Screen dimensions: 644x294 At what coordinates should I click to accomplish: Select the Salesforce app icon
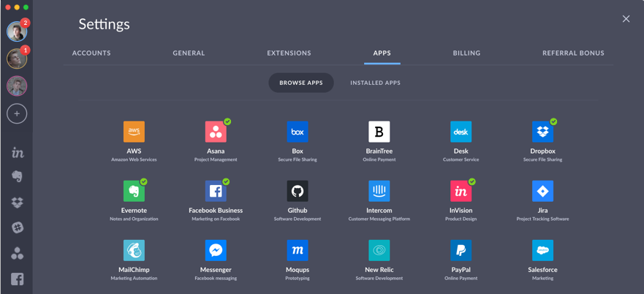pyautogui.click(x=542, y=250)
